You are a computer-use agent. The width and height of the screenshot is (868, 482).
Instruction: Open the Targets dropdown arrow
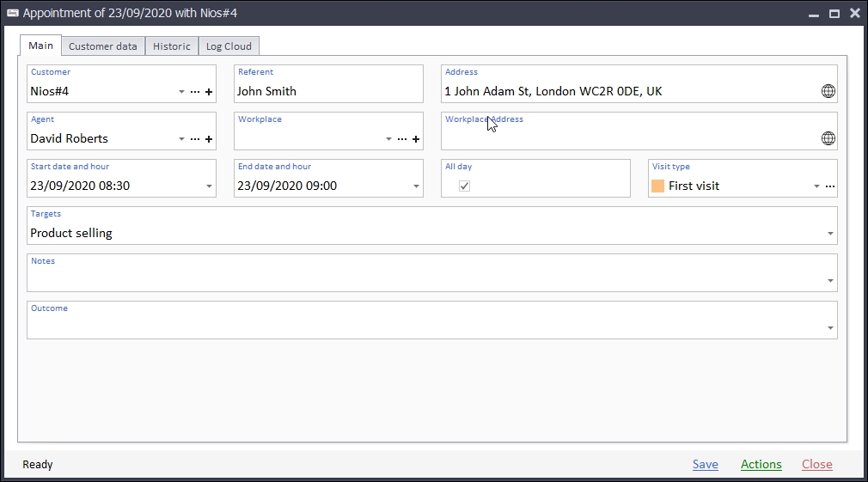click(830, 234)
